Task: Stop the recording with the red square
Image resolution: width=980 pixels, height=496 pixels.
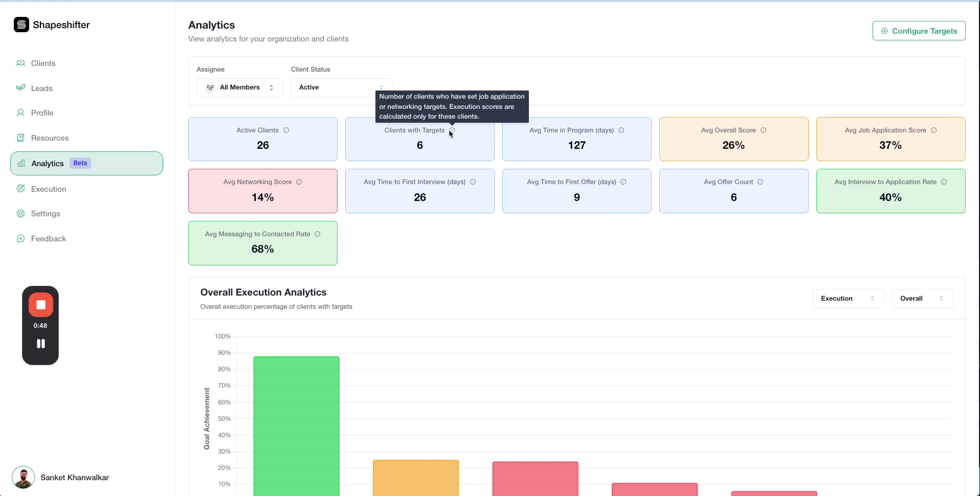Action: tap(40, 305)
